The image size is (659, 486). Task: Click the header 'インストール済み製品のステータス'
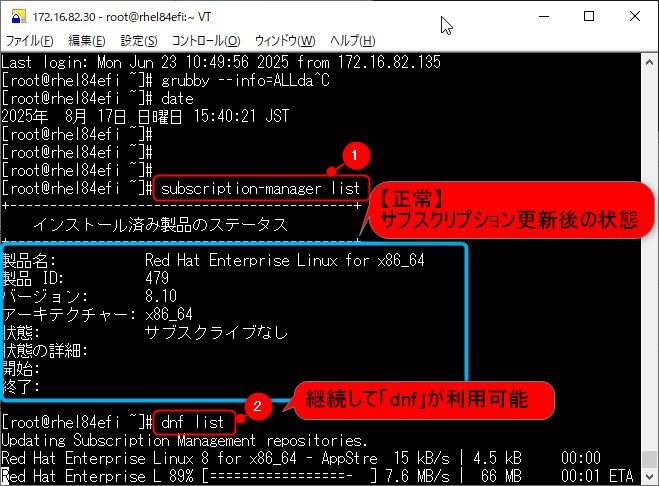click(161, 225)
